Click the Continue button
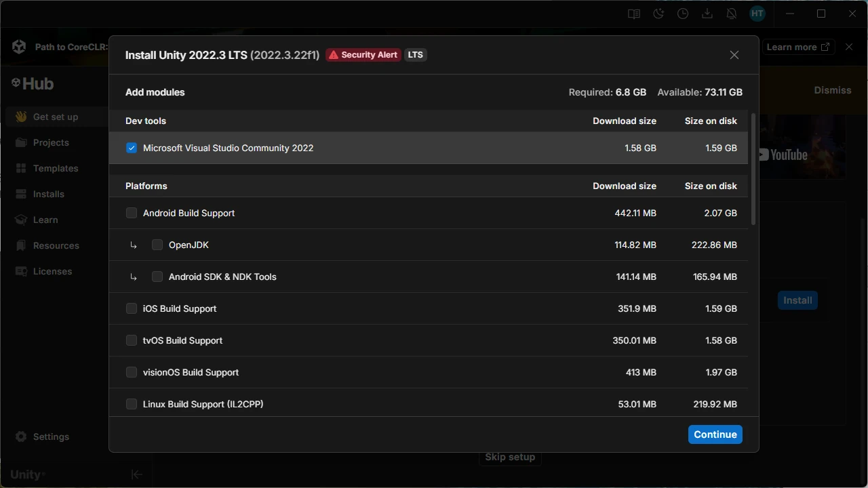Viewport: 868px width, 488px height. point(715,434)
